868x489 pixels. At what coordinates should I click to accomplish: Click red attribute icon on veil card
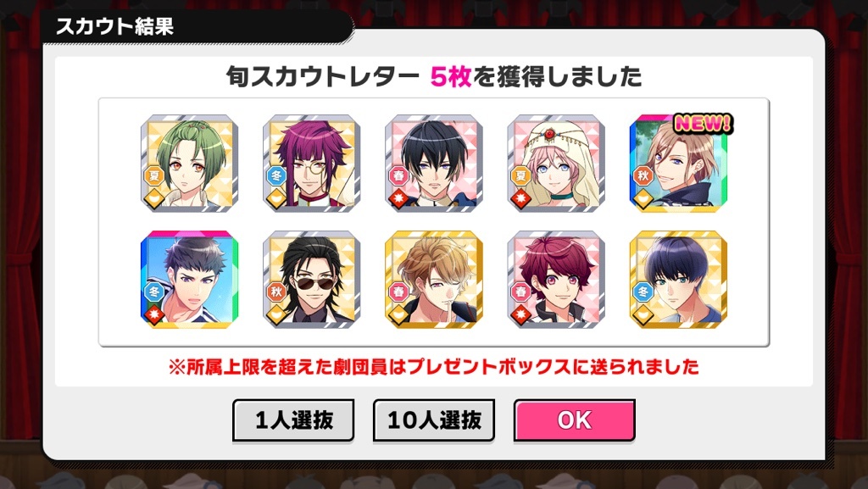pyautogui.click(x=521, y=198)
